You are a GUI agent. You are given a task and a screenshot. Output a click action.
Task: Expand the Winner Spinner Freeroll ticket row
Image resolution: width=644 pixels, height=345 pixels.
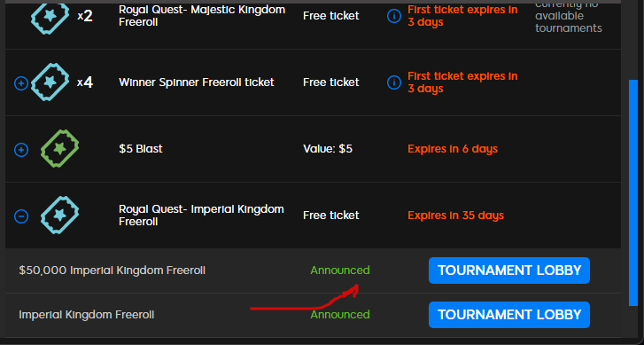click(21, 83)
